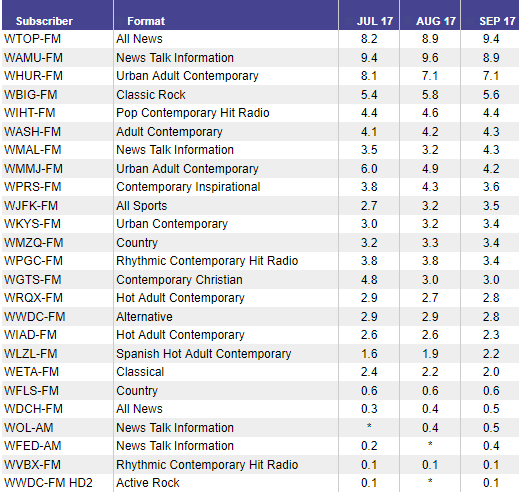Click WTOP-FM JUL 17 value 8.2
This screenshot has height=492, width=519.
click(x=369, y=39)
